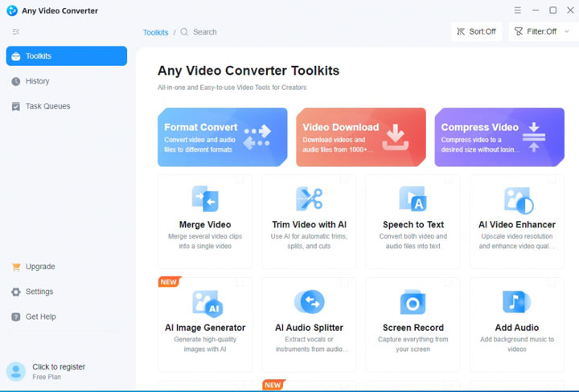Click the download tray icon on Video Download
The width and height of the screenshot is (579, 392).
pos(396,137)
